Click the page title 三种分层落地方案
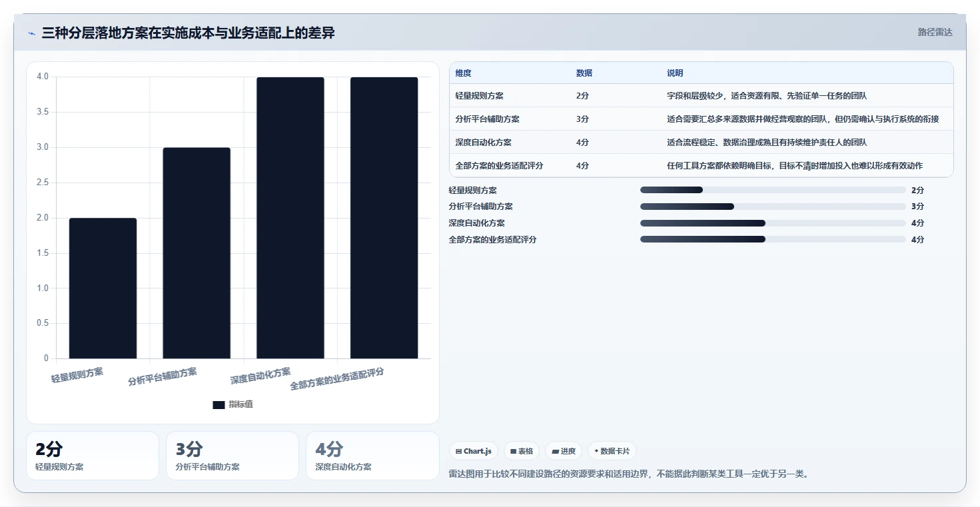Image resolution: width=980 pixels, height=507 pixels. pos(188,33)
